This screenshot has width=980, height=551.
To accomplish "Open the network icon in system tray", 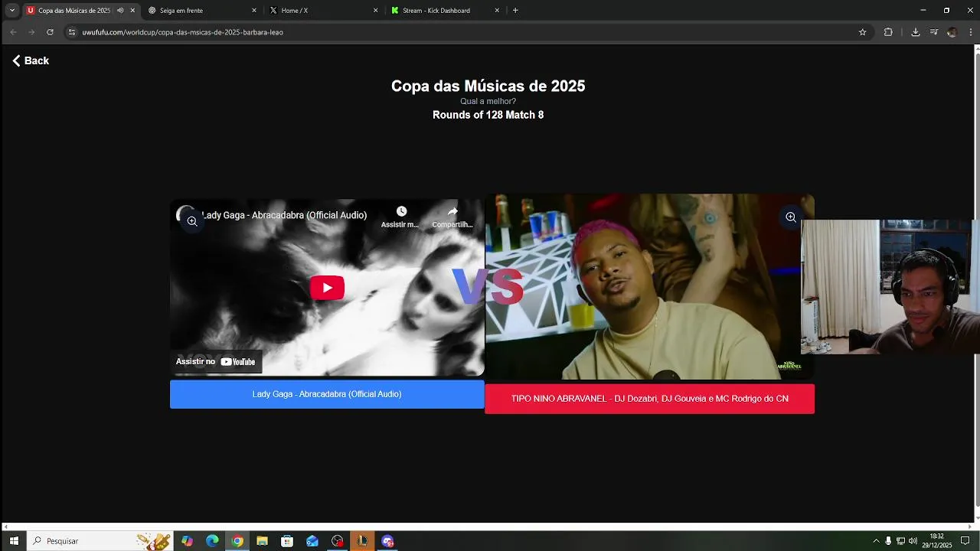I will pos(900,541).
